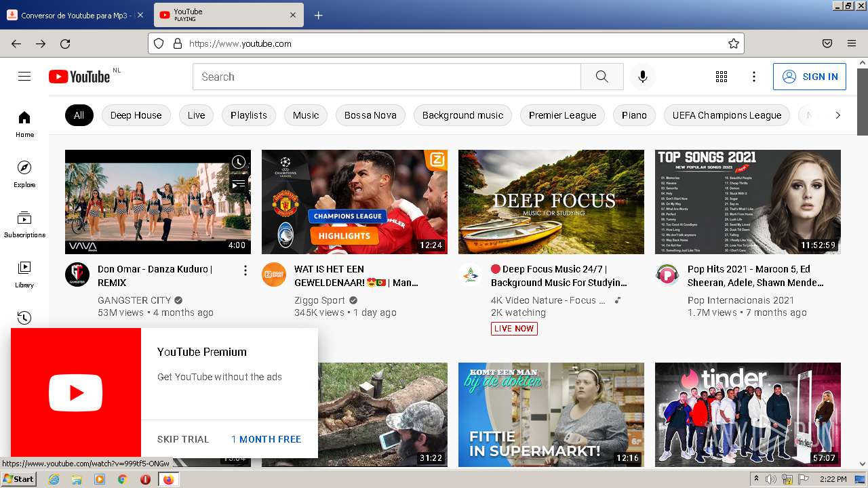868x488 pixels.
Task: Open the Firefox application menu
Action: click(852, 43)
